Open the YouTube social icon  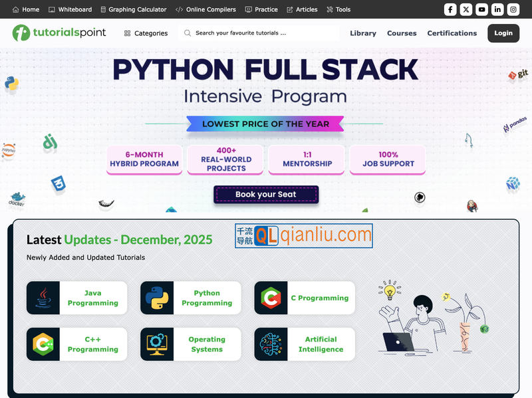pos(481,9)
